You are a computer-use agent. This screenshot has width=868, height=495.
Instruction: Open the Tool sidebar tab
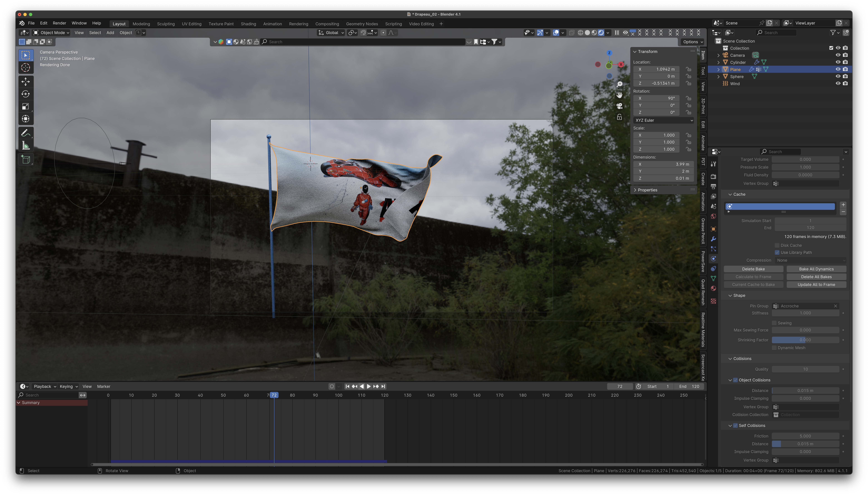click(703, 71)
